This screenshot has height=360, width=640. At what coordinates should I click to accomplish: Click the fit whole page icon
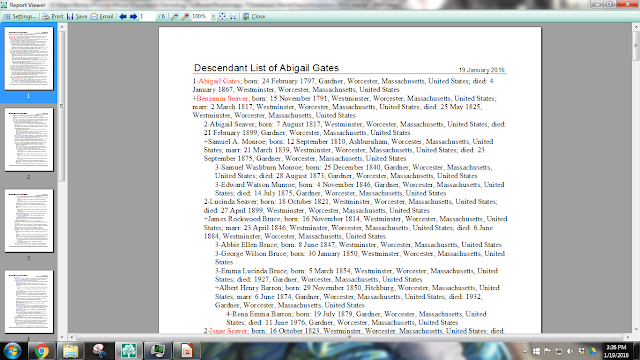tap(222, 16)
